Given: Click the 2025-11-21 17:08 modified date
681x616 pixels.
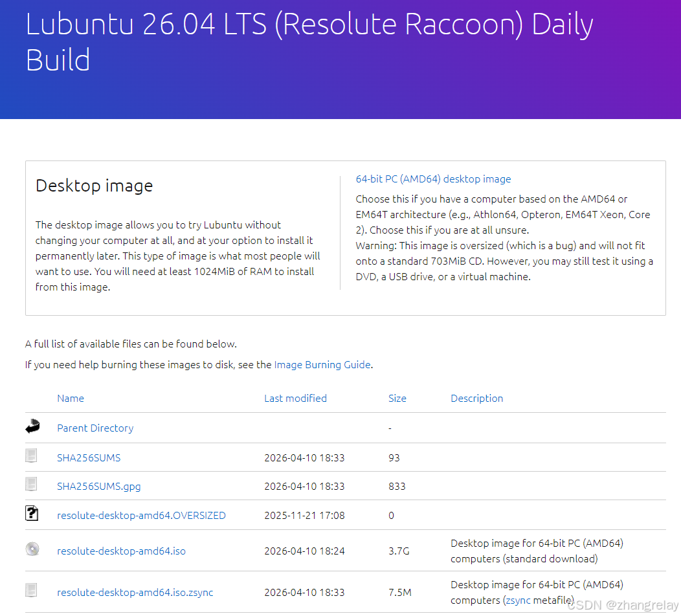Looking at the screenshot, I should point(304,515).
